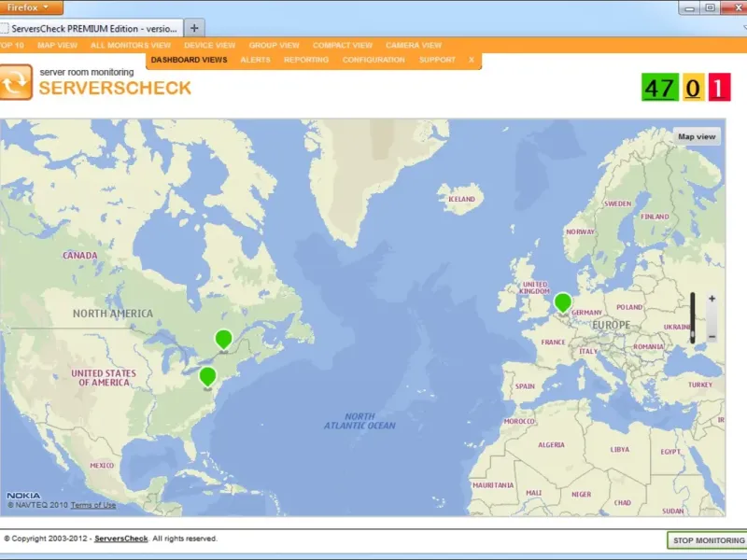Open GROUP VIEW
Image resolution: width=747 pixels, height=560 pixels.
(274, 45)
